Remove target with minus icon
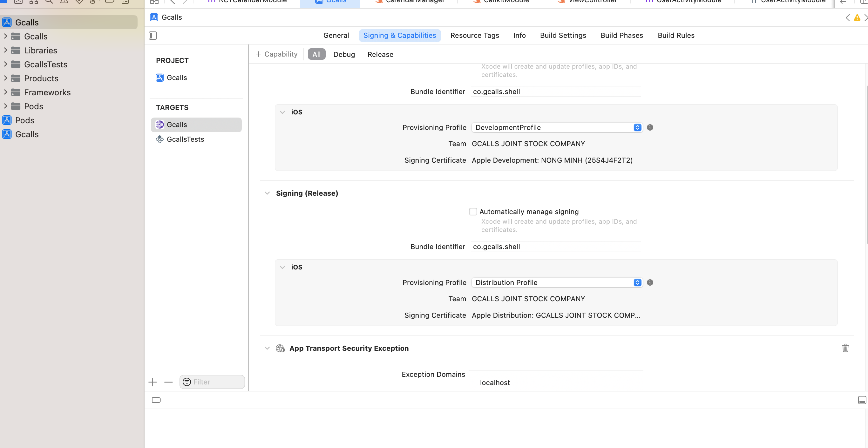868x448 pixels. click(x=168, y=382)
